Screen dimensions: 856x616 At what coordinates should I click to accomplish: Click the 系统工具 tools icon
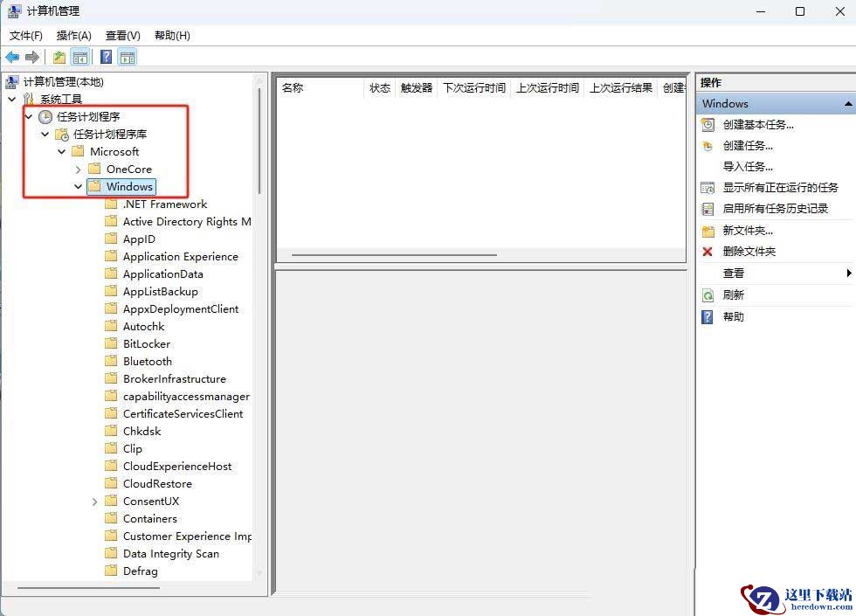28,99
